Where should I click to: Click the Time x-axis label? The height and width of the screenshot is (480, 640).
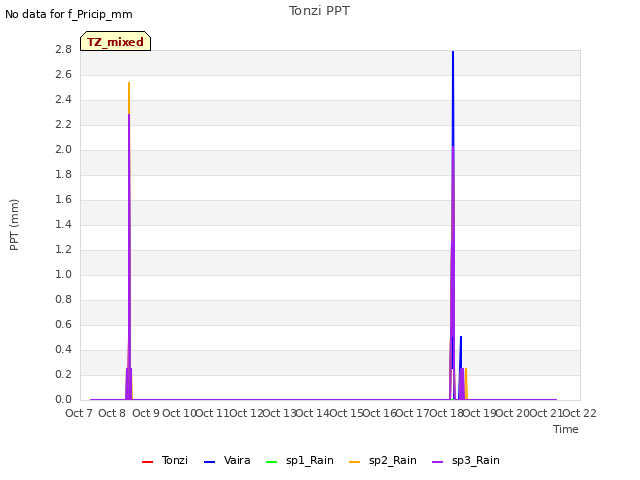pos(566,429)
